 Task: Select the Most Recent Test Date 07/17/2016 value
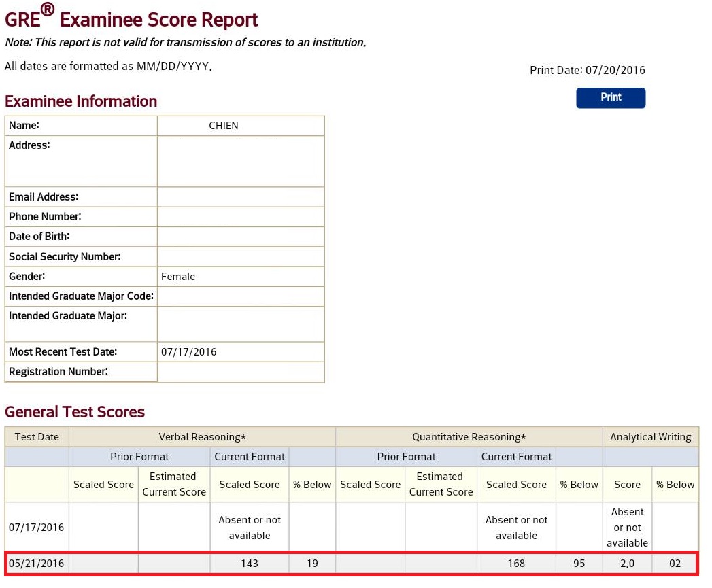pos(188,352)
